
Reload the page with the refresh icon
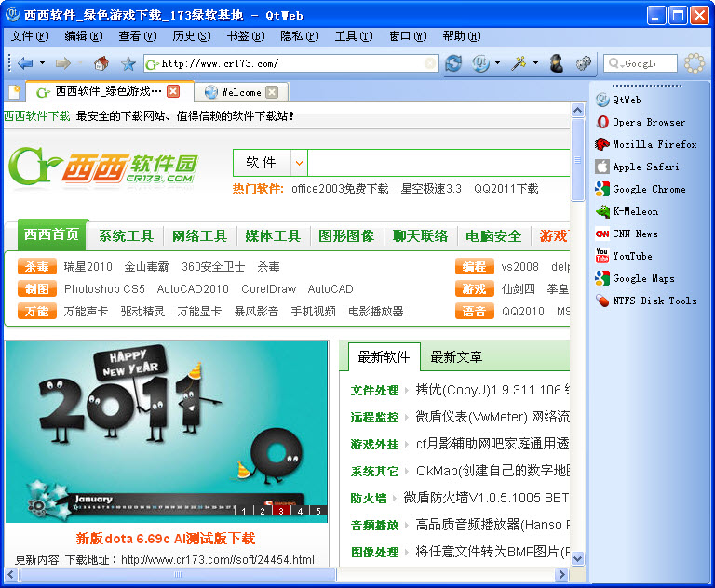click(x=453, y=63)
